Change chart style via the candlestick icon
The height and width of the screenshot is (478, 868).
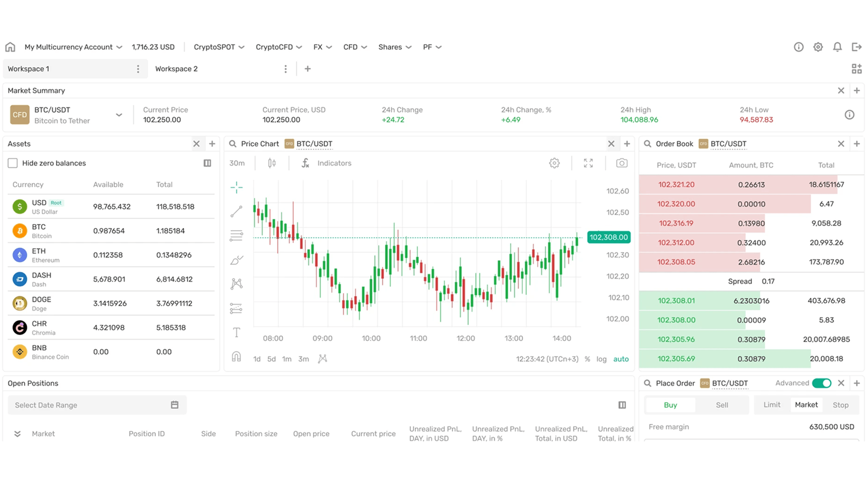(x=271, y=163)
